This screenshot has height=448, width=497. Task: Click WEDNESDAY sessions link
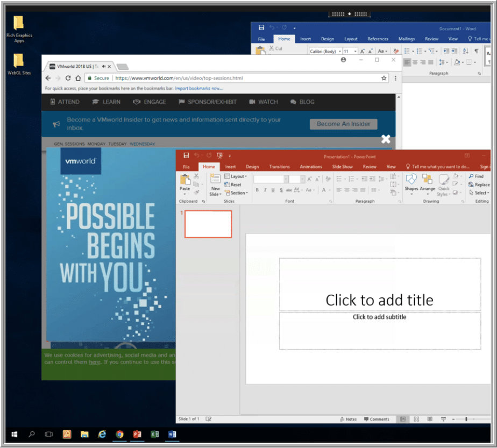(x=143, y=144)
